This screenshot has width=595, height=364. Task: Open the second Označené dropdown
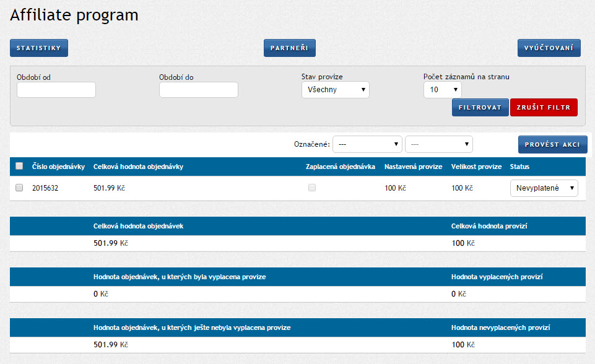coord(438,144)
